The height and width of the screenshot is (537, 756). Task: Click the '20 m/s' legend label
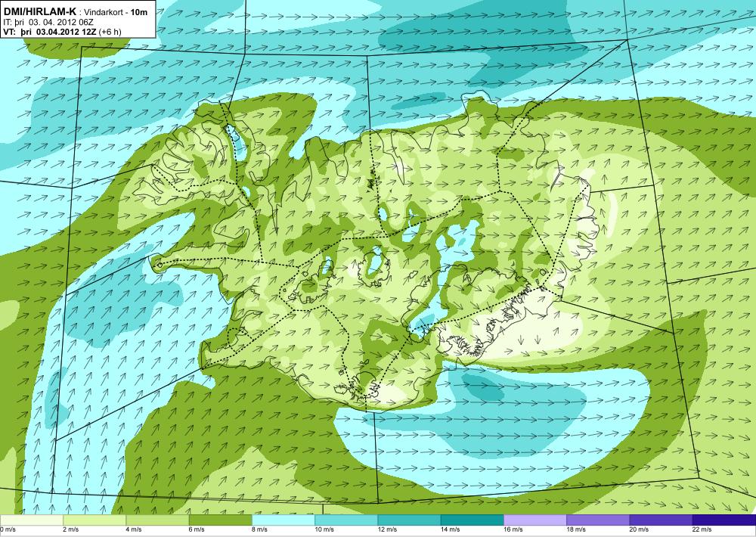tap(640, 529)
